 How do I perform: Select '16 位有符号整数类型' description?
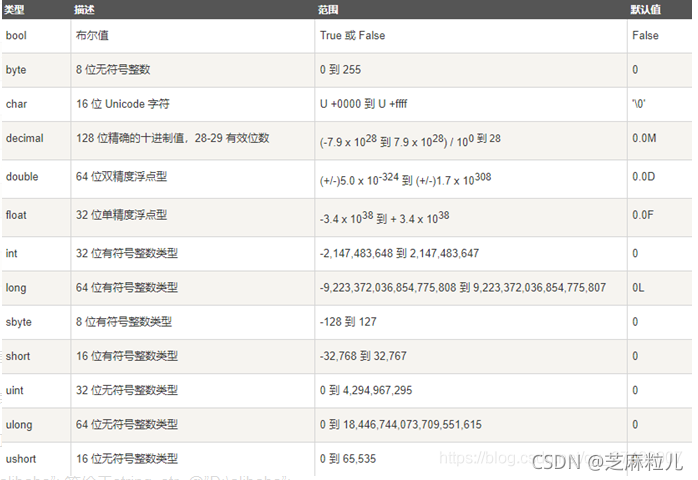127,356
